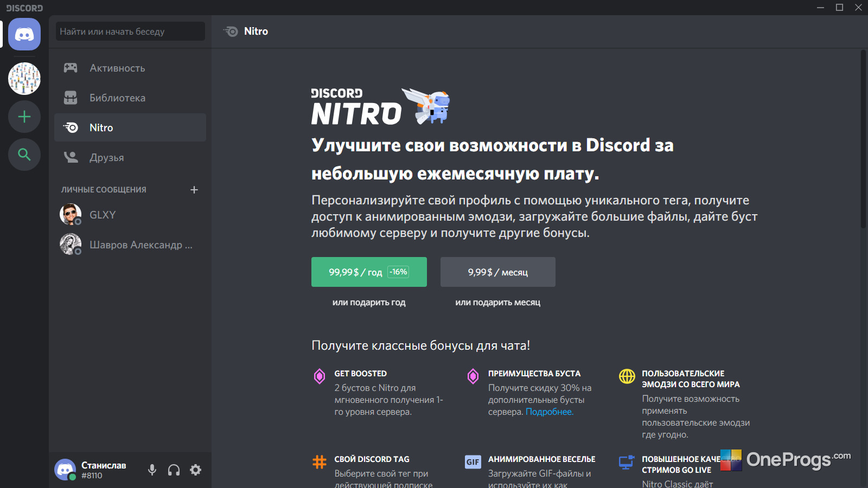Screen dimensions: 868x488
Task: Go to the Активность tab
Action: pyautogui.click(x=130, y=68)
